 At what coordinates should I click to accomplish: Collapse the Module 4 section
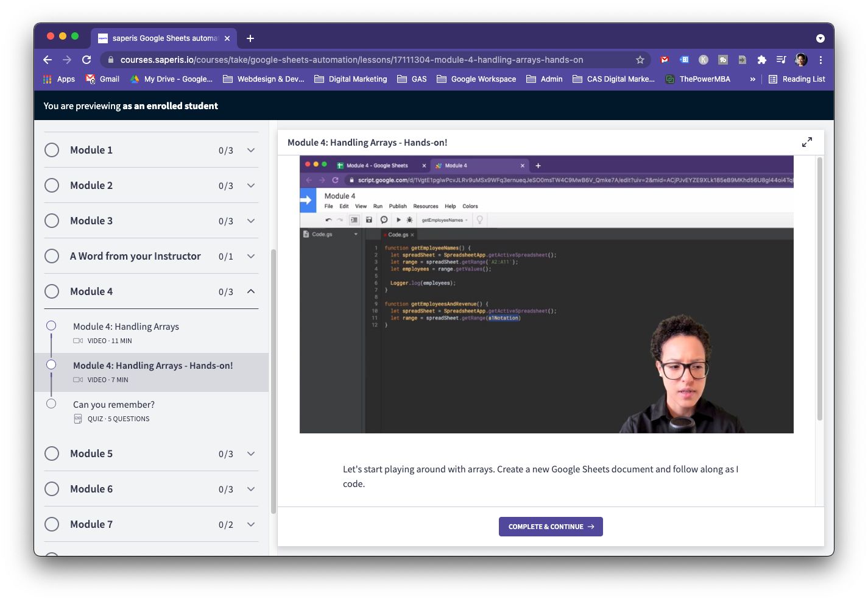coord(251,291)
